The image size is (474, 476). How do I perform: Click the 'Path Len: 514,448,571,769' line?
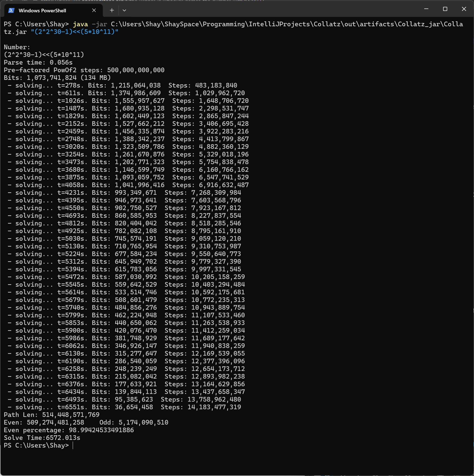52,415
